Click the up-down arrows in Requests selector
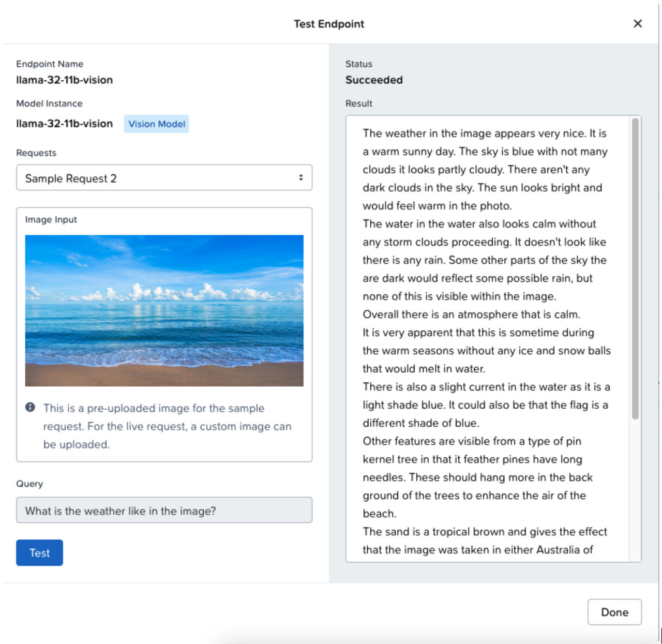 click(x=300, y=178)
